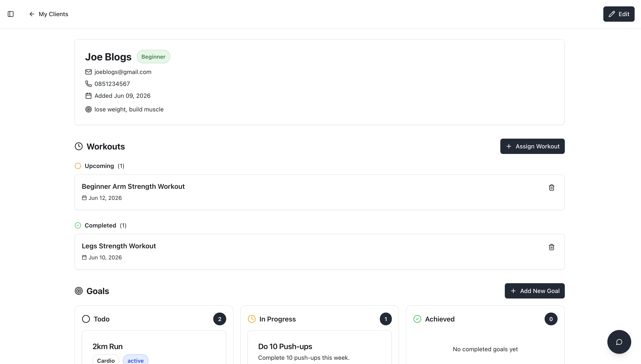Open Beginner Arm Strength Workout card
The width and height of the screenshot is (641, 364).
click(x=319, y=192)
